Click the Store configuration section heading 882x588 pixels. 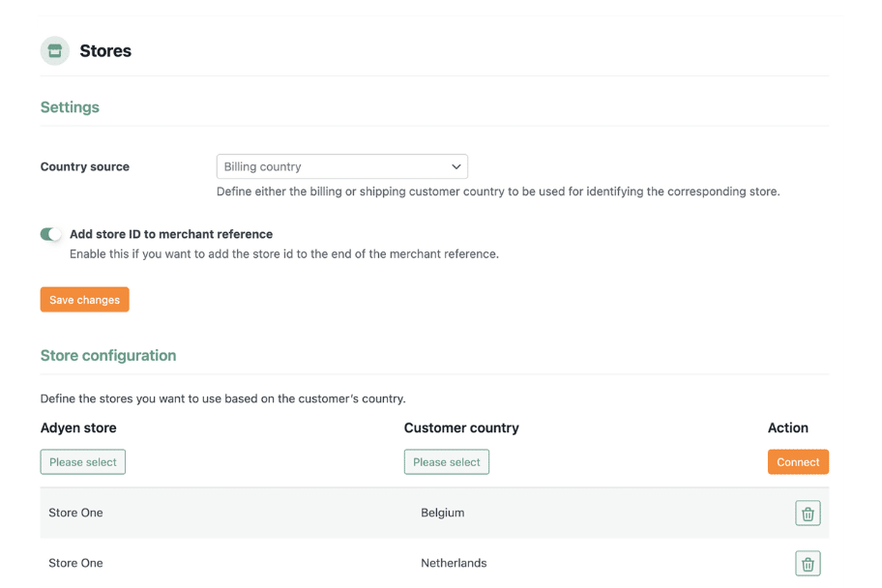[x=108, y=355]
